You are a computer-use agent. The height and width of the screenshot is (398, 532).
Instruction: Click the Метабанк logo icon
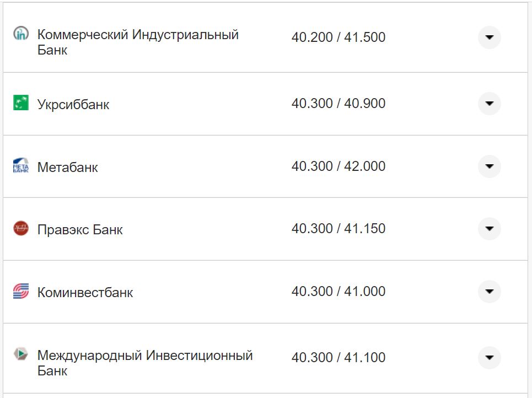click(21, 167)
